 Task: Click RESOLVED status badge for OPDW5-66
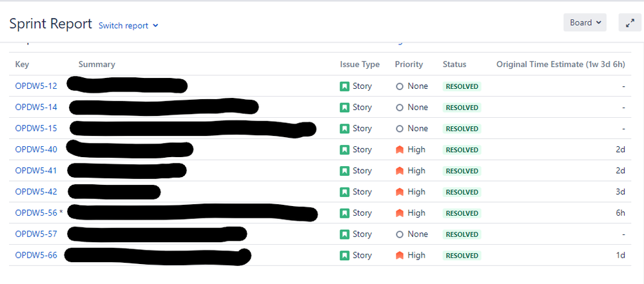(x=462, y=256)
